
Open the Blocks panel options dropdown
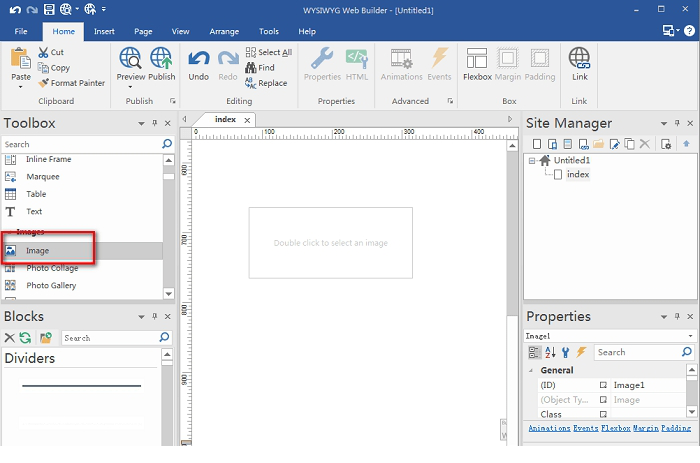141,317
